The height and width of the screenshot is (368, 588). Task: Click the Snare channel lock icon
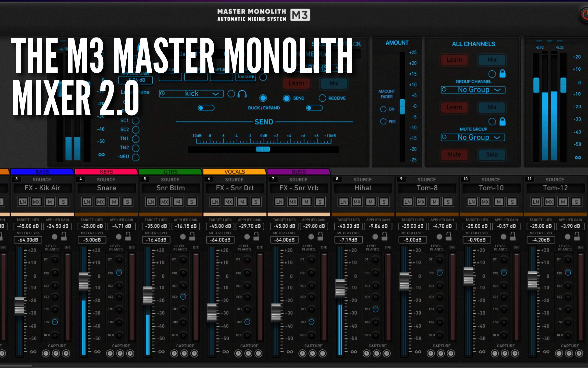(128, 236)
